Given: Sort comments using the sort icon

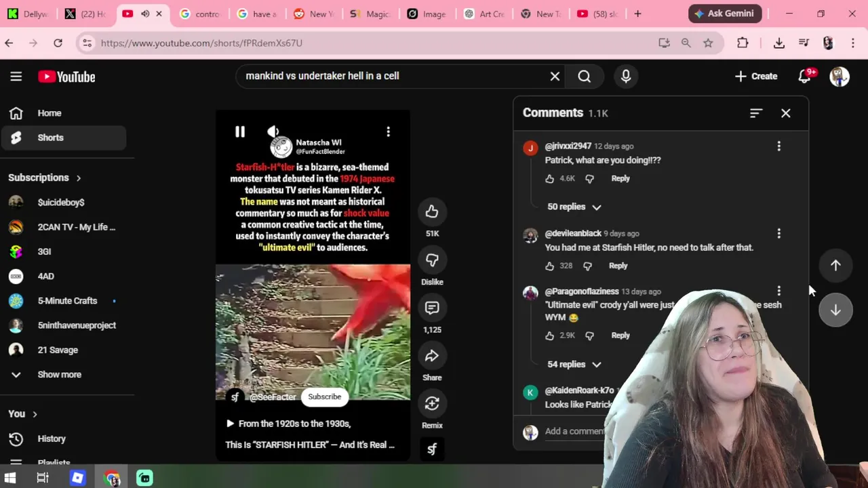Looking at the screenshot, I should coord(756,113).
